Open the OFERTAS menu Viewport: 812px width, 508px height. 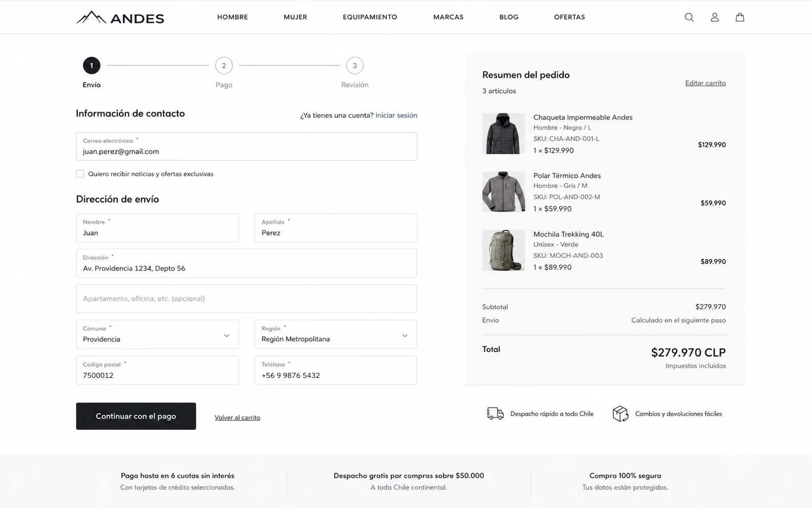point(569,17)
